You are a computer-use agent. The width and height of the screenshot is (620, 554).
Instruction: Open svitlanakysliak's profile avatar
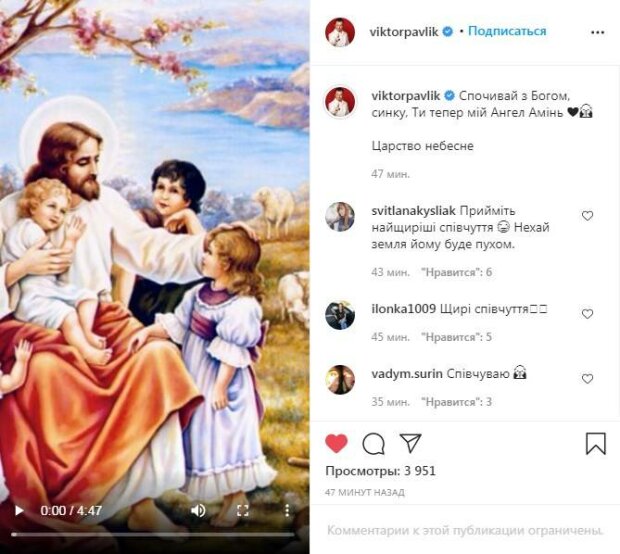(340, 216)
